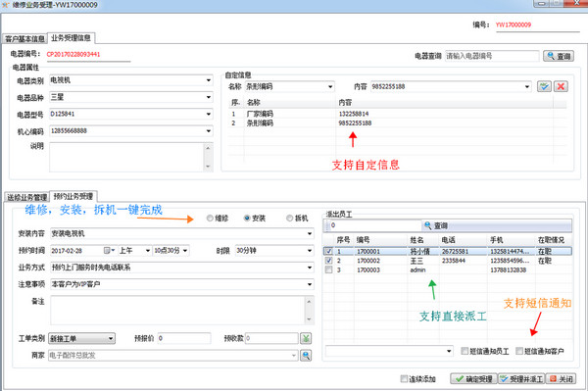Click the green save custom info icon
The height and width of the screenshot is (391, 588).
click(544, 86)
